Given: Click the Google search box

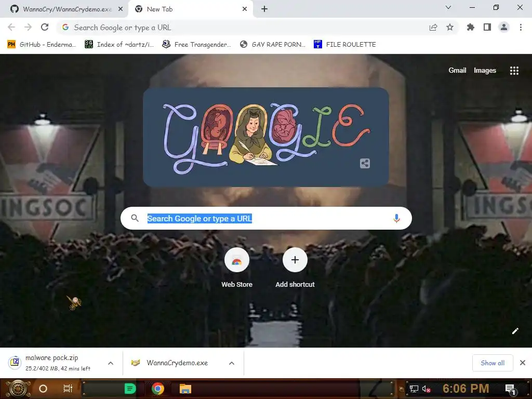Looking at the screenshot, I should [x=266, y=218].
